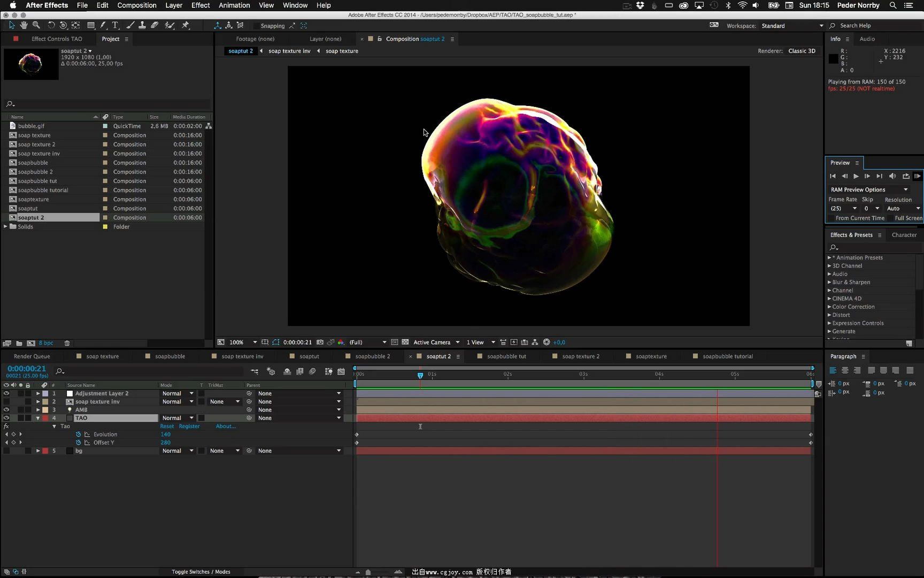The width and height of the screenshot is (924, 578).
Task: Select the Pen tool
Action: tap(103, 25)
